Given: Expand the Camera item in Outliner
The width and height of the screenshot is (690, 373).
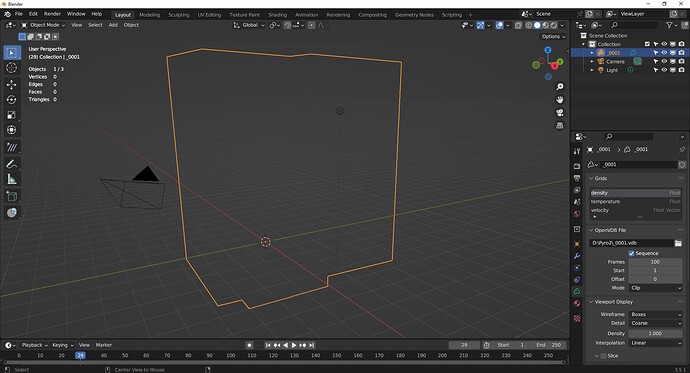Looking at the screenshot, I should click(592, 62).
